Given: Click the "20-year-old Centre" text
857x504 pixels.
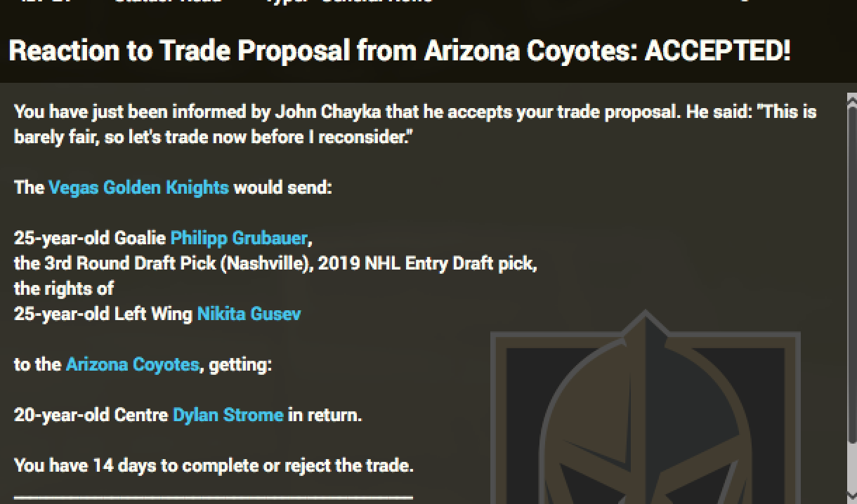Looking at the screenshot, I should tap(91, 415).
